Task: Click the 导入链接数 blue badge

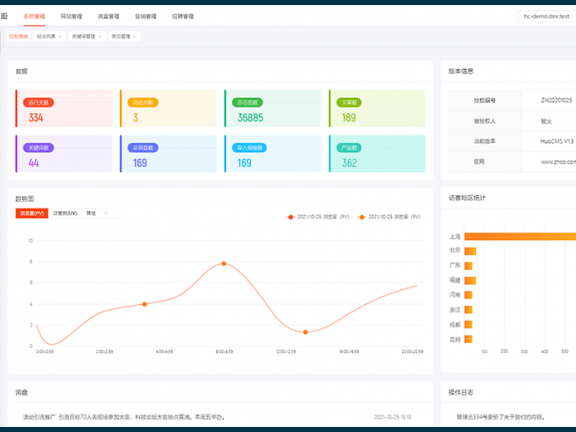Action: tap(249, 148)
